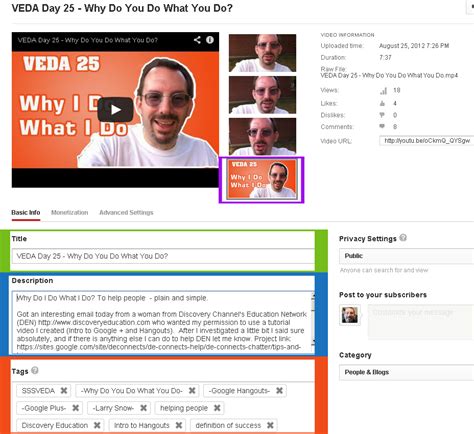474x434 pixels.
Task: Switch to the Advanced Settings tab
Action: click(126, 213)
